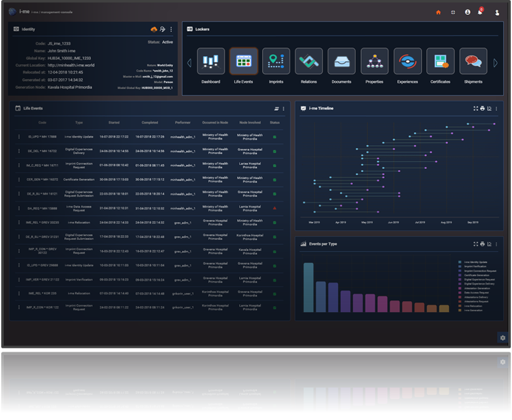Expand i-me Timeline to fullscreen

[475, 108]
